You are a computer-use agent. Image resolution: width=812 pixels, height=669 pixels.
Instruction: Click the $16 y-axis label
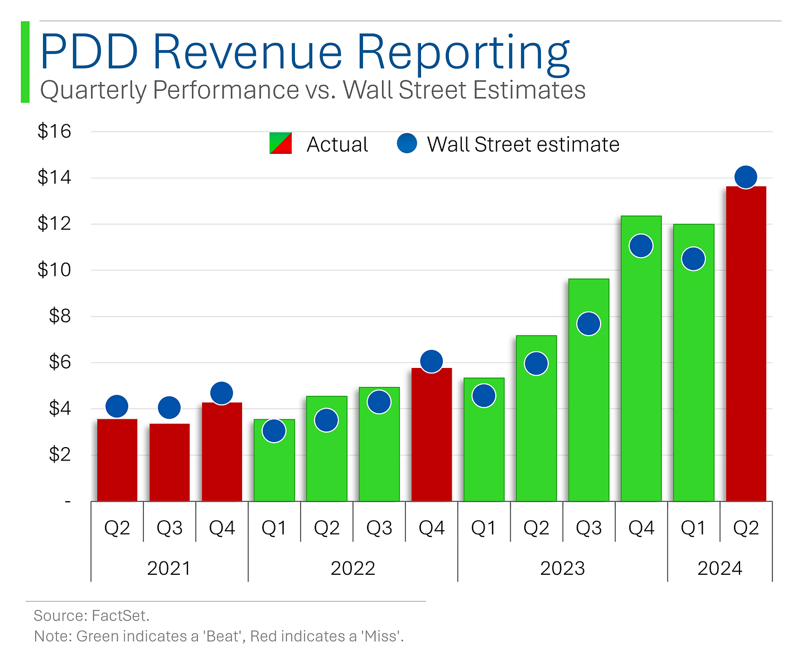[x=55, y=132]
